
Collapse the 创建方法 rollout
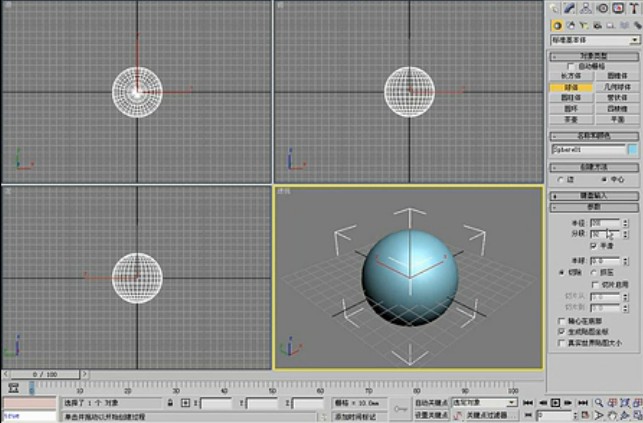point(594,167)
